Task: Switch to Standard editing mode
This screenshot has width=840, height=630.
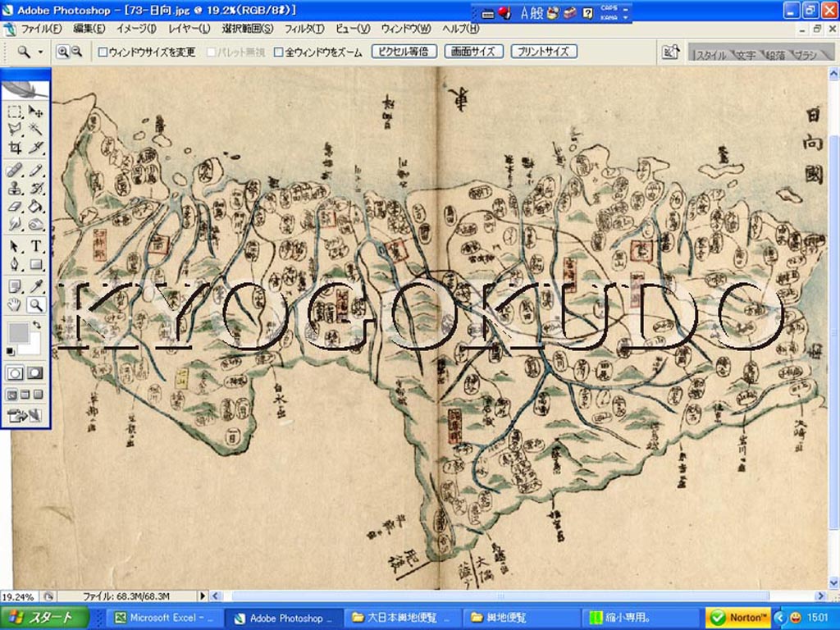Action: click(x=15, y=373)
